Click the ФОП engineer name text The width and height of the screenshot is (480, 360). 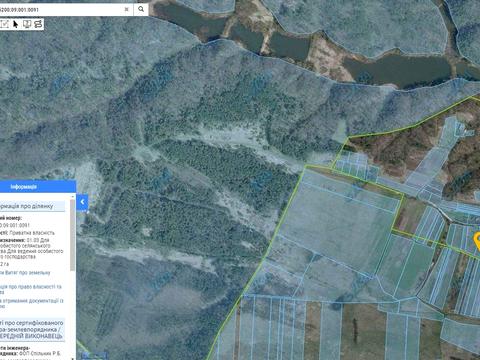coord(40,353)
